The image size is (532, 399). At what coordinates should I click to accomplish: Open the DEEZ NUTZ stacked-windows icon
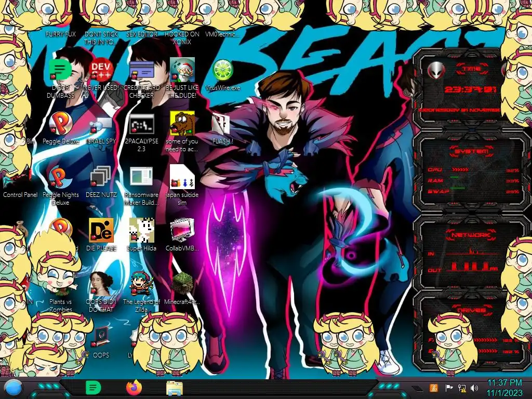point(101,177)
